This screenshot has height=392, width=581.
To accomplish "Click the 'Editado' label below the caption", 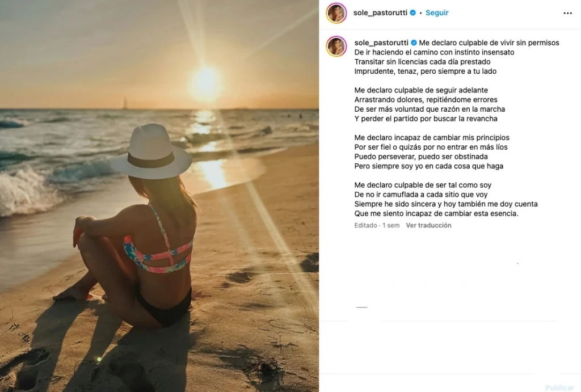I will point(365,225).
